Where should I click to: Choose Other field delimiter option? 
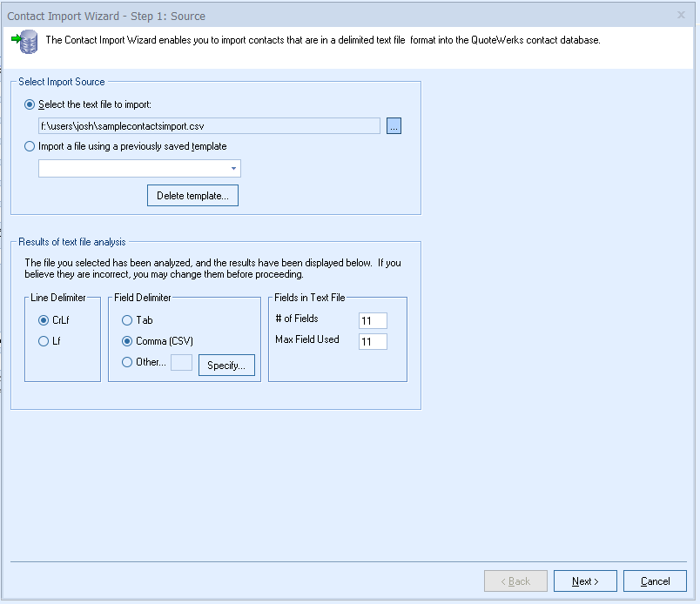point(127,362)
